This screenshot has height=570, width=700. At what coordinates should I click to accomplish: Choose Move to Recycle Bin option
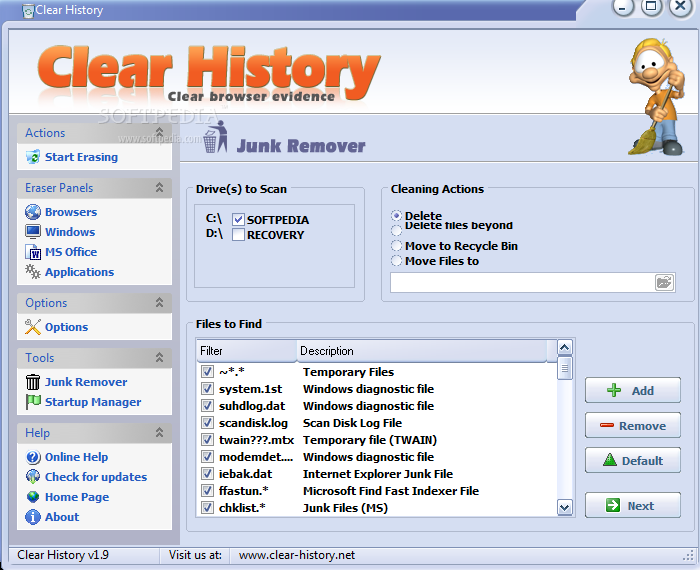(396, 246)
